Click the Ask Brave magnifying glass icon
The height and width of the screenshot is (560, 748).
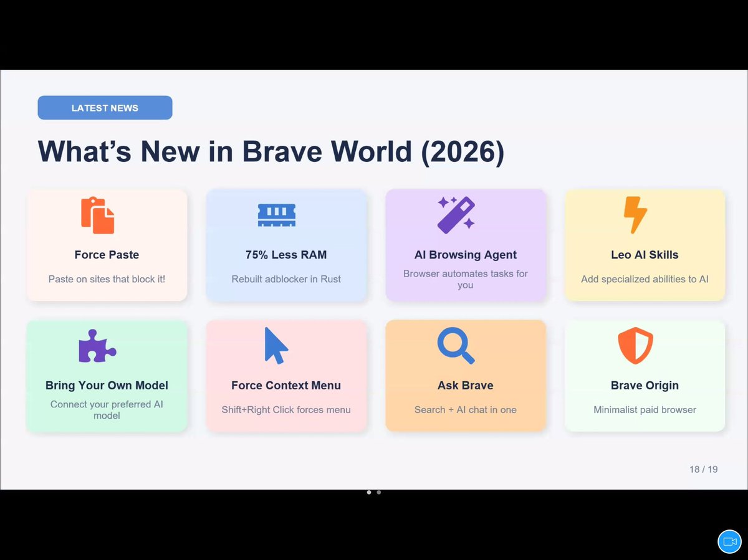coord(456,346)
